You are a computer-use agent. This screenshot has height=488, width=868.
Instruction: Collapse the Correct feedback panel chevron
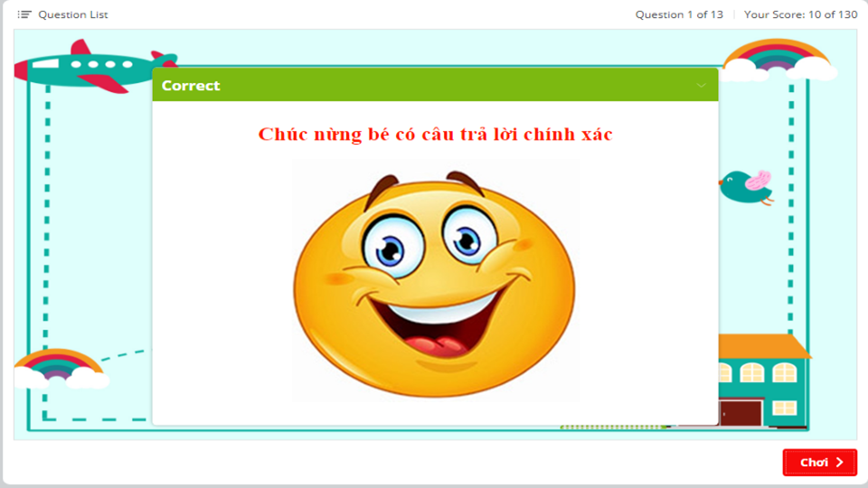pos(701,86)
